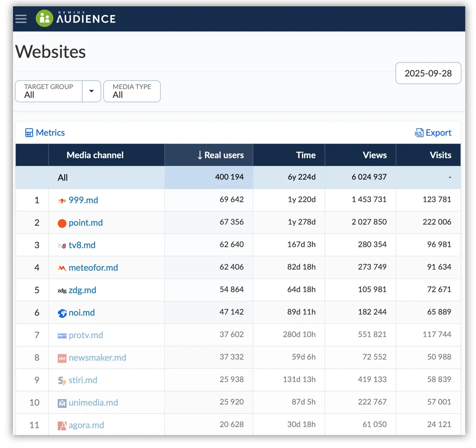Image resolution: width=476 pixels, height=448 pixels.
Task: Click tv8.md real users value 62 640
Action: pyautogui.click(x=232, y=244)
